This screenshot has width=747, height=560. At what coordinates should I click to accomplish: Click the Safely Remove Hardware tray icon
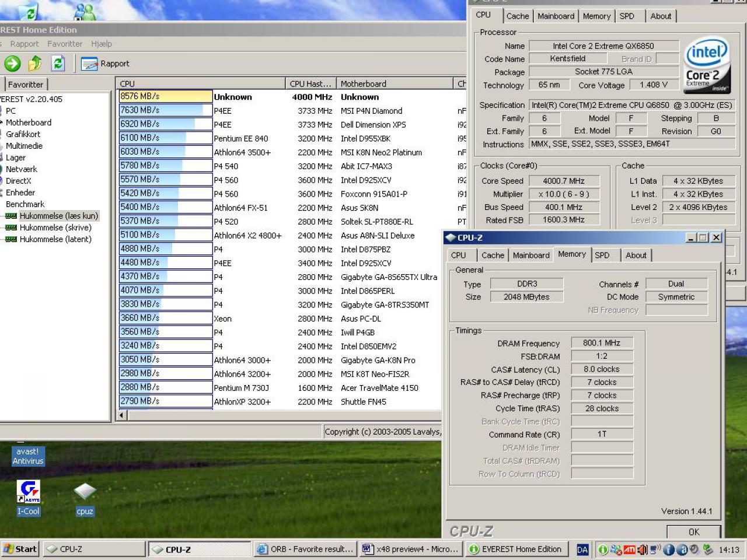(708, 549)
